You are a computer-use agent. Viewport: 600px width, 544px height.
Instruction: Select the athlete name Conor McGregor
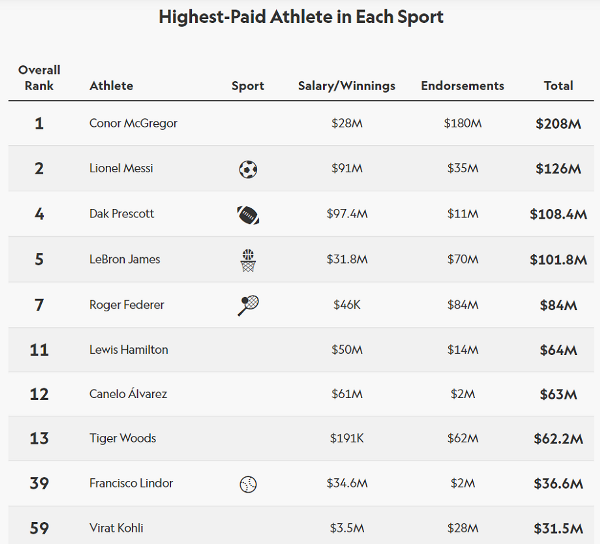[x=133, y=124]
